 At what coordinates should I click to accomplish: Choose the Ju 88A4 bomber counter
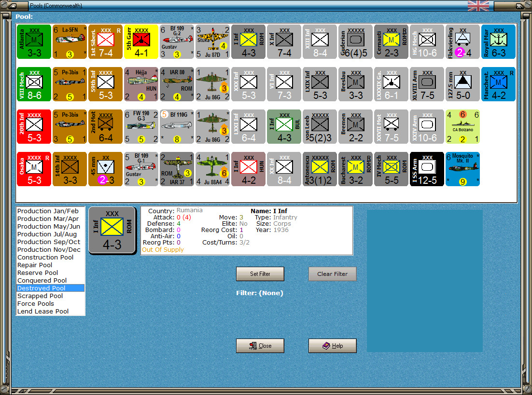coord(212,169)
